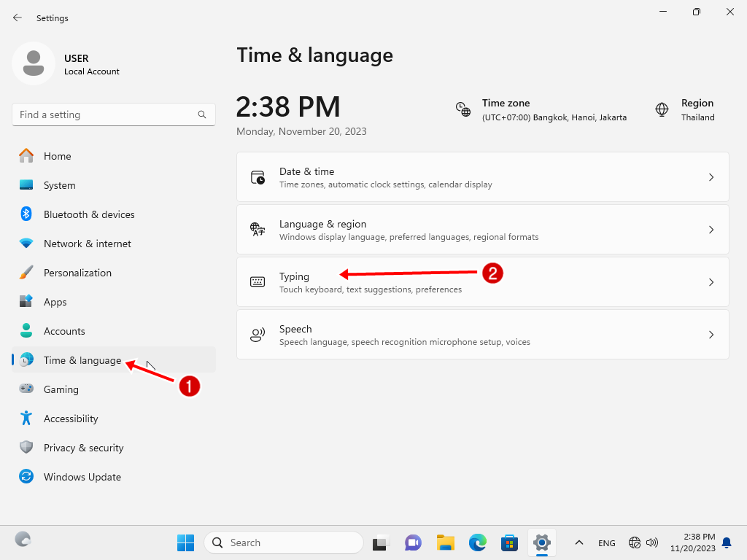
Task: Click the Find a setting search box
Action: pos(106,114)
